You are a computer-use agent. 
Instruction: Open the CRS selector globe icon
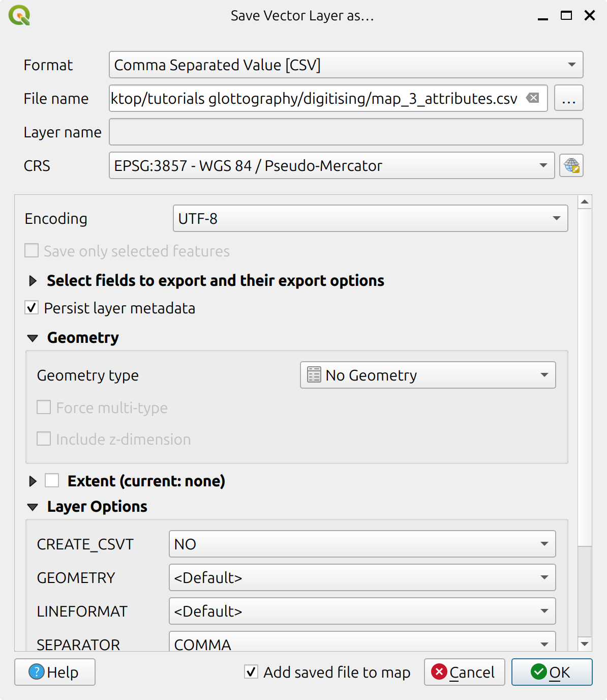click(571, 165)
